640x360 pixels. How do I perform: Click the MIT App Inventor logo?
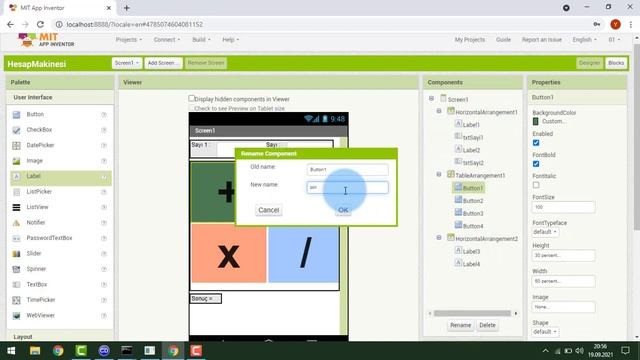[x=46, y=40]
